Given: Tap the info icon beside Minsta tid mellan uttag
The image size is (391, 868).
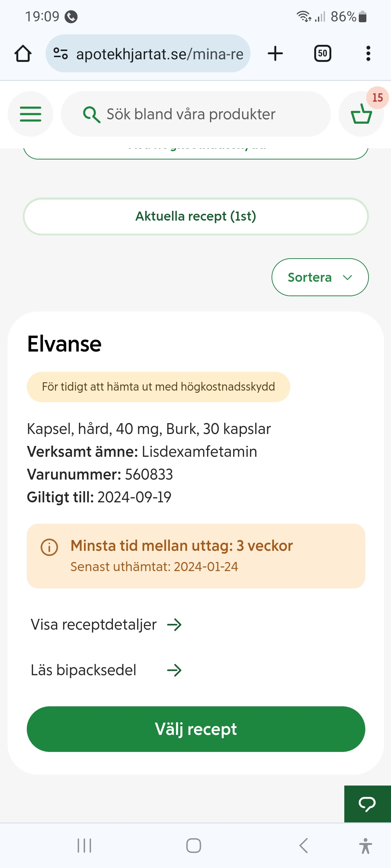Looking at the screenshot, I should 49,547.
